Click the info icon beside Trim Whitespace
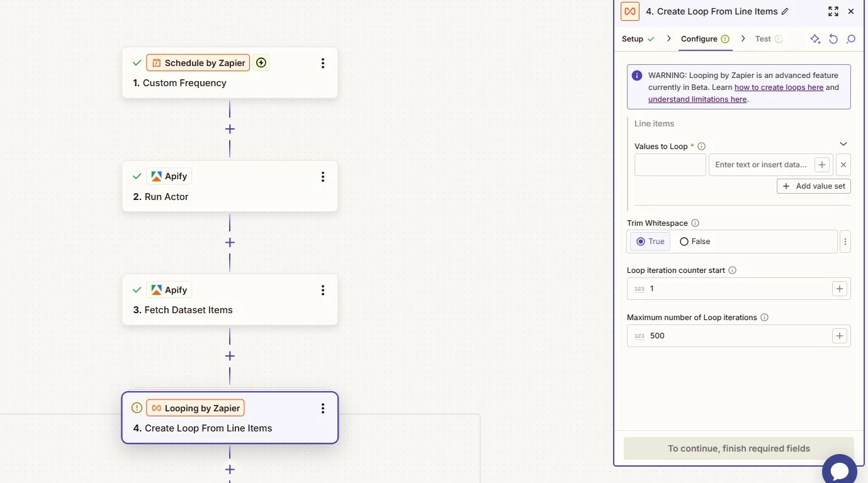Viewport: 868px width, 483px height. pos(696,223)
